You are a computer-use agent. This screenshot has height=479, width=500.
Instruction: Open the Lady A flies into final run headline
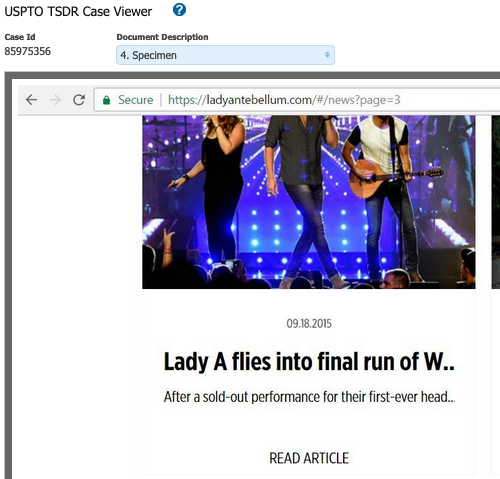[x=309, y=362]
